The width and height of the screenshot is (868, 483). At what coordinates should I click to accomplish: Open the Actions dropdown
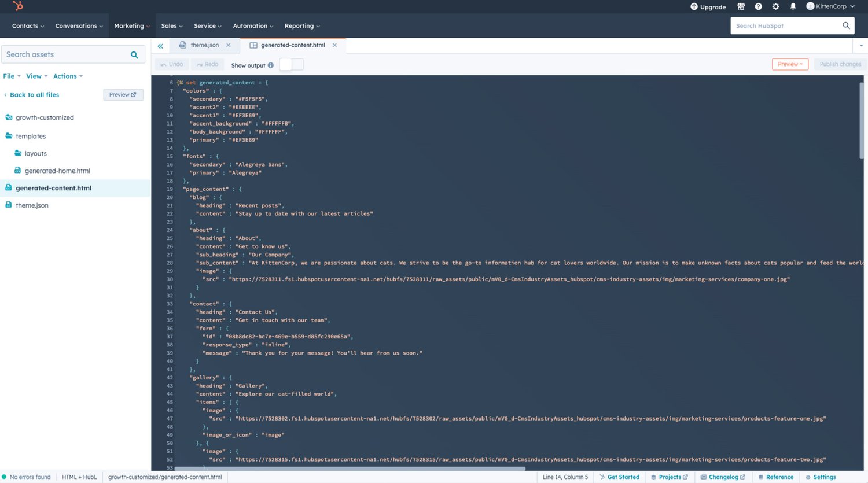click(x=68, y=76)
